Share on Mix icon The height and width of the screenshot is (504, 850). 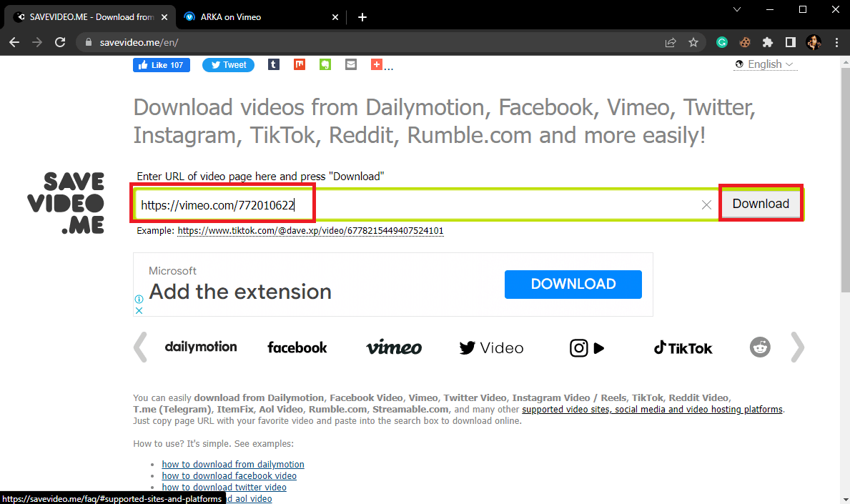pos(300,64)
